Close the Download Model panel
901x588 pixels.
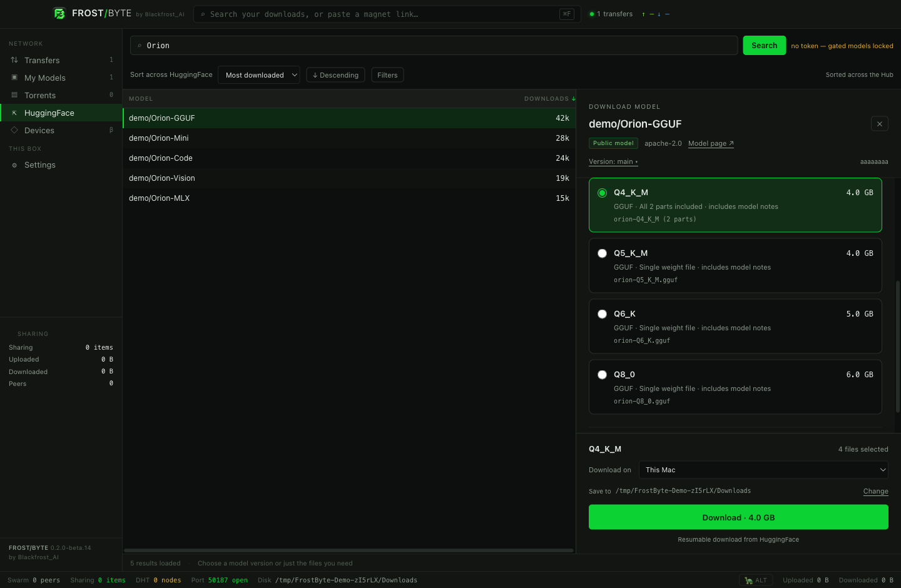pos(880,124)
